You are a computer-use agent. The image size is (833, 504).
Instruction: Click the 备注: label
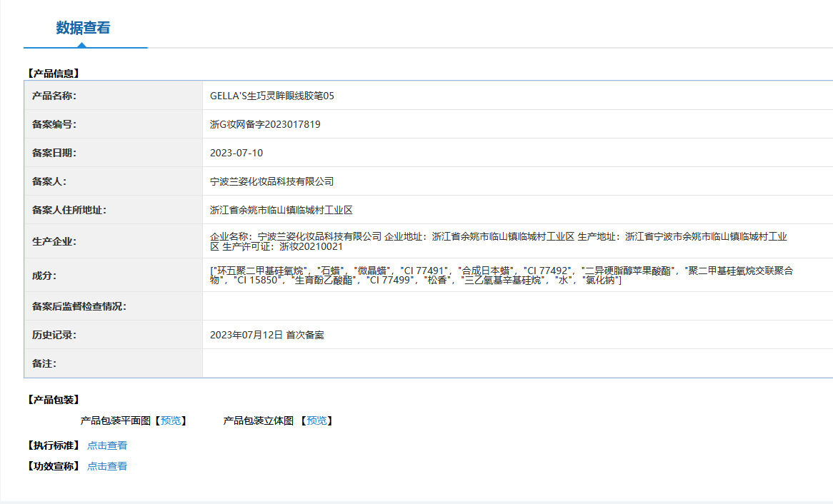[44, 364]
